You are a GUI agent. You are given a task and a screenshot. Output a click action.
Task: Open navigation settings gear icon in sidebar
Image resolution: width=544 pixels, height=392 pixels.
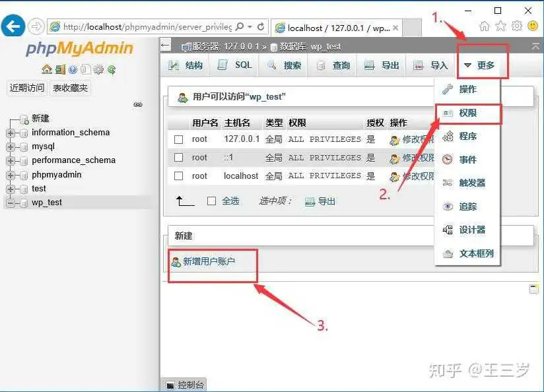[x=98, y=70]
